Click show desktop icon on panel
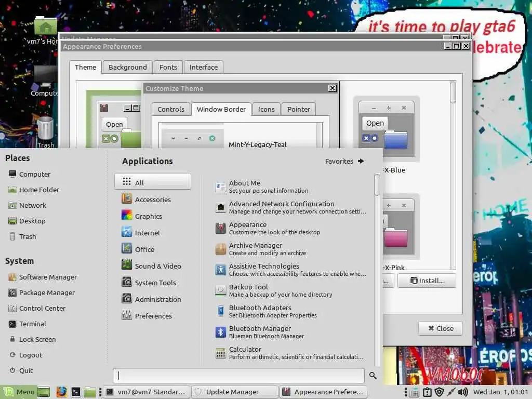 (x=44, y=392)
